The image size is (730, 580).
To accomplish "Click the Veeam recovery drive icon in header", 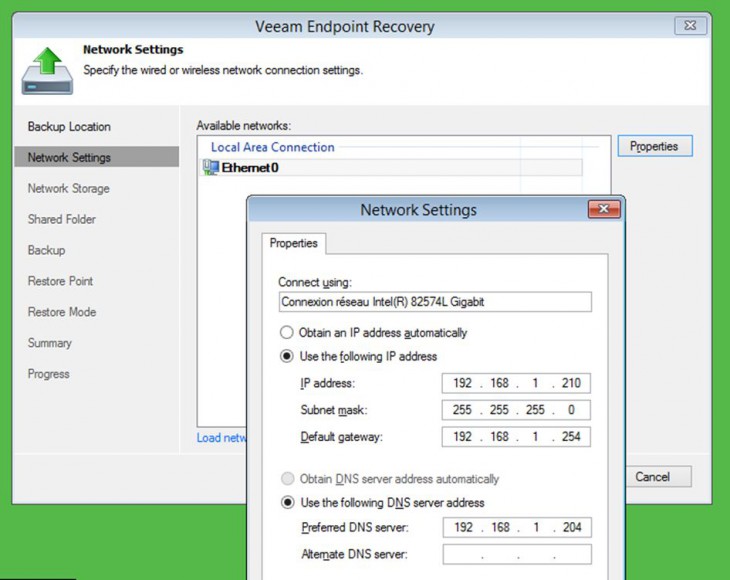I will point(47,71).
